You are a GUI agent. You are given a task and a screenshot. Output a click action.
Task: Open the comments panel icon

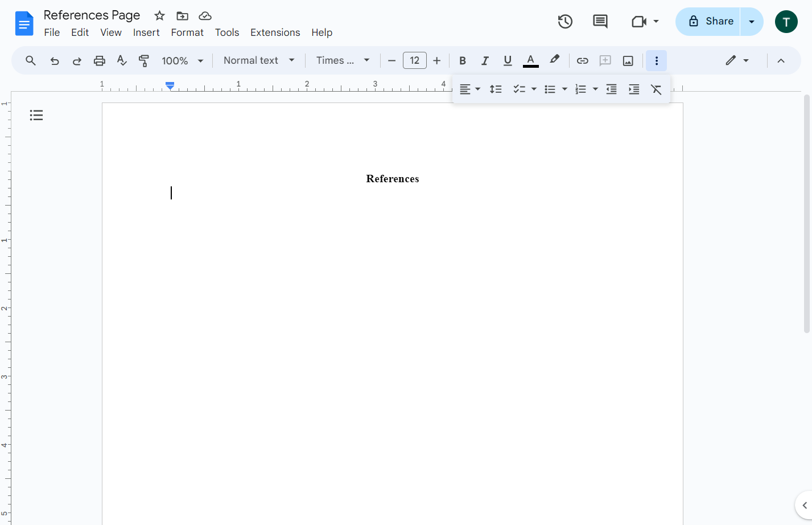click(600, 22)
